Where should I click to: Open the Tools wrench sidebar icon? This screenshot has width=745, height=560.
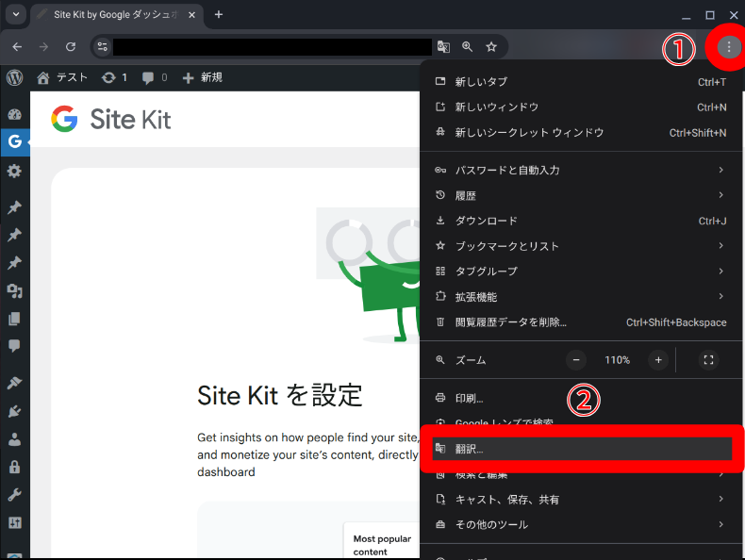click(x=15, y=495)
